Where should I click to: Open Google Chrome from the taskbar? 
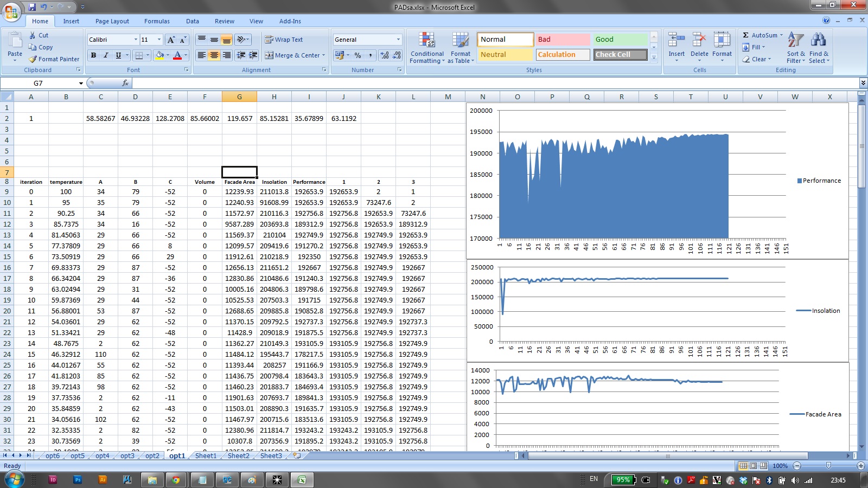(176, 480)
